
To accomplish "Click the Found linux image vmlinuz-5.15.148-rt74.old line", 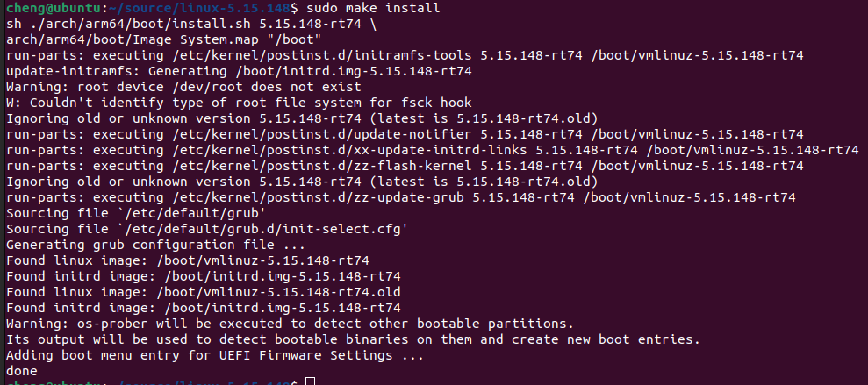I will pyautogui.click(x=203, y=292).
